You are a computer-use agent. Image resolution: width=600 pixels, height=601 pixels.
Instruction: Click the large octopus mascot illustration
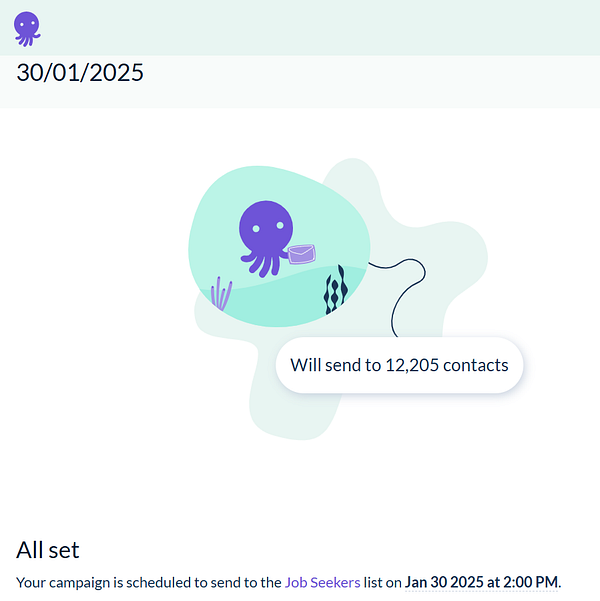point(266,238)
